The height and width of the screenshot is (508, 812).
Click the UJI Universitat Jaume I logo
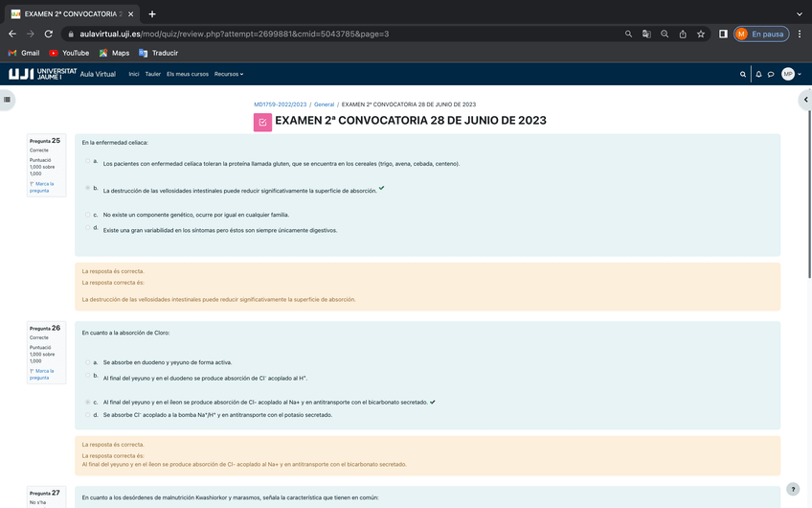pyautogui.click(x=42, y=74)
